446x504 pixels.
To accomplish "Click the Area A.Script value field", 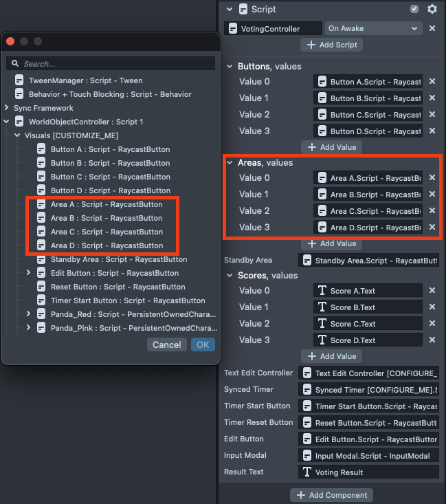I will (368, 178).
